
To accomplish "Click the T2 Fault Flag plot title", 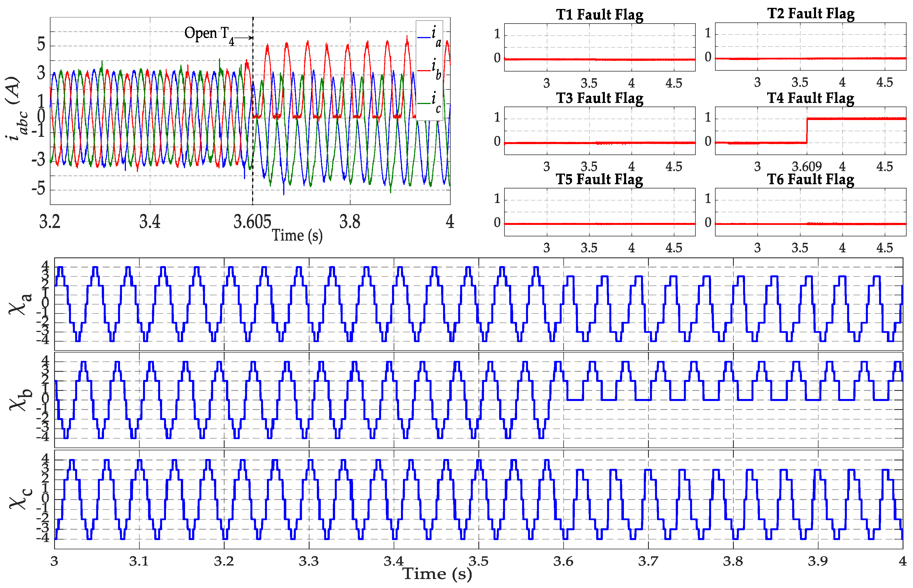I will point(811,13).
